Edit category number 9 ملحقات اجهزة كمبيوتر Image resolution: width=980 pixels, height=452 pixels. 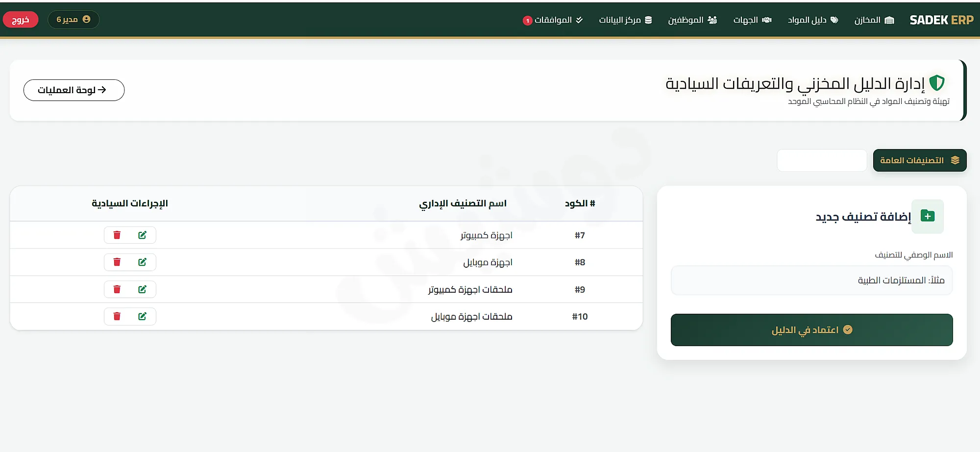tap(142, 289)
